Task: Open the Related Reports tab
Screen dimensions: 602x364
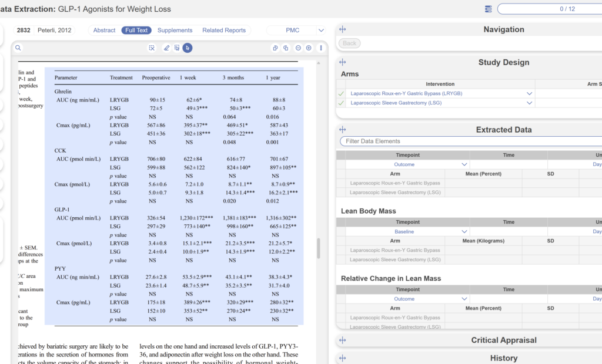Action: [224, 31]
